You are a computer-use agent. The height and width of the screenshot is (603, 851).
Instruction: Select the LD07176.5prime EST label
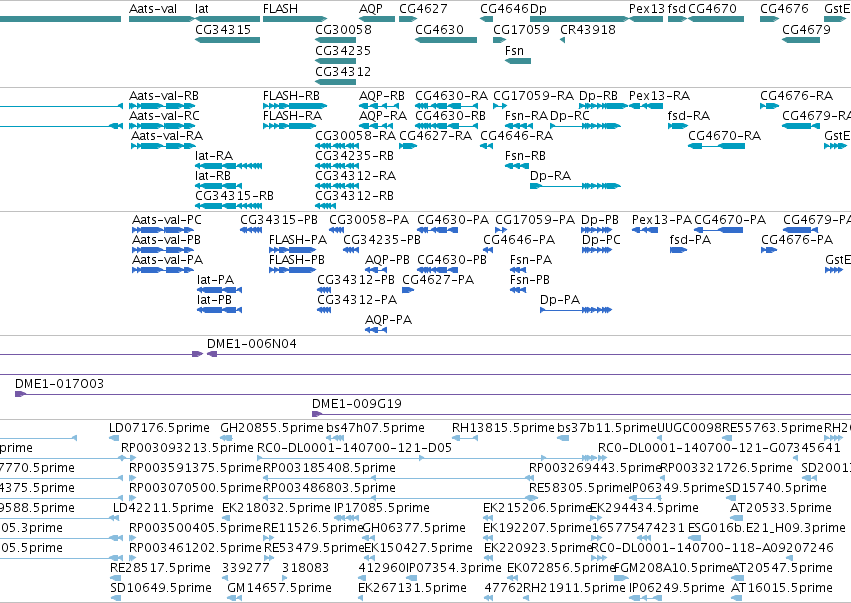(159, 428)
